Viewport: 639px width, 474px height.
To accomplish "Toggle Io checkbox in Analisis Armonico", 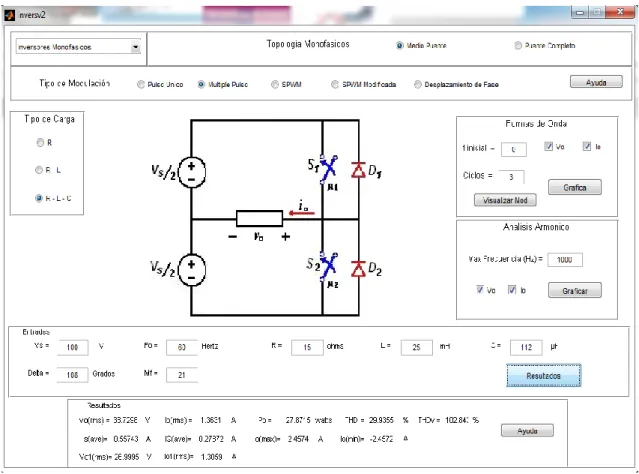I will pos(512,289).
